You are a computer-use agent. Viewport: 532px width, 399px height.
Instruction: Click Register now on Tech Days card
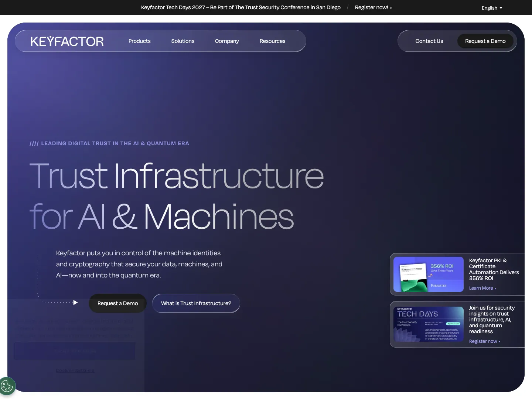click(x=484, y=341)
